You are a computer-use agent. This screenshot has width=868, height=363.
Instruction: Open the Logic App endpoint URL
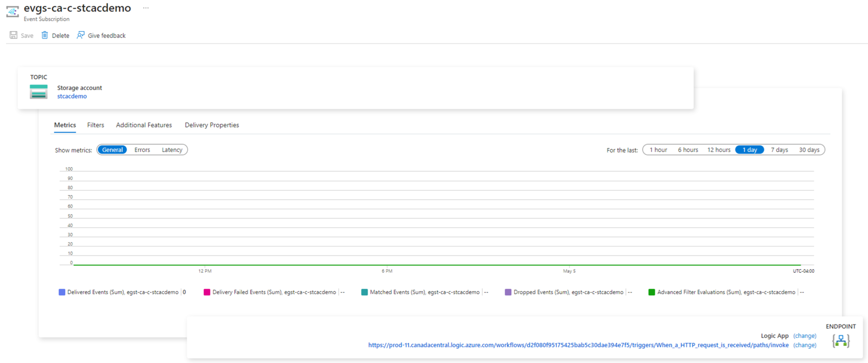[x=578, y=345]
